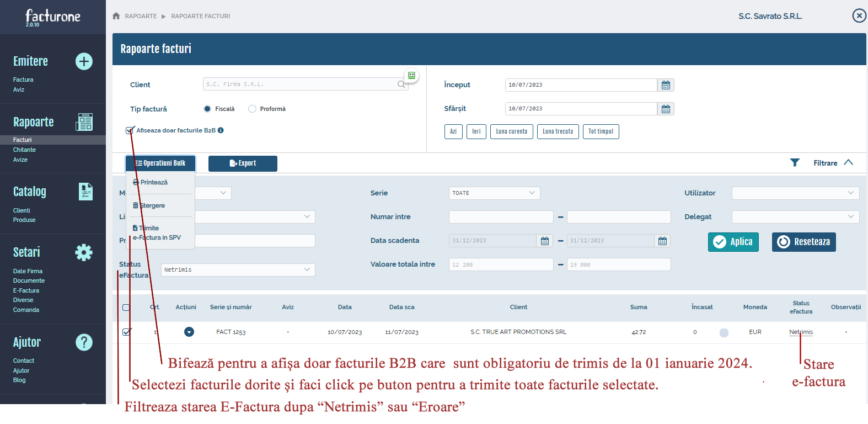Open second Data scadenta calendar icon
This screenshot has width=868, height=424.
coord(662,241)
